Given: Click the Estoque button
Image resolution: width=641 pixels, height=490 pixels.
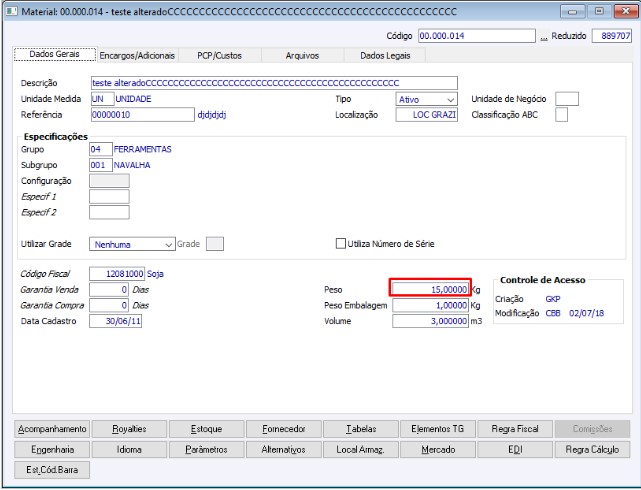Looking at the screenshot, I should 206,429.
